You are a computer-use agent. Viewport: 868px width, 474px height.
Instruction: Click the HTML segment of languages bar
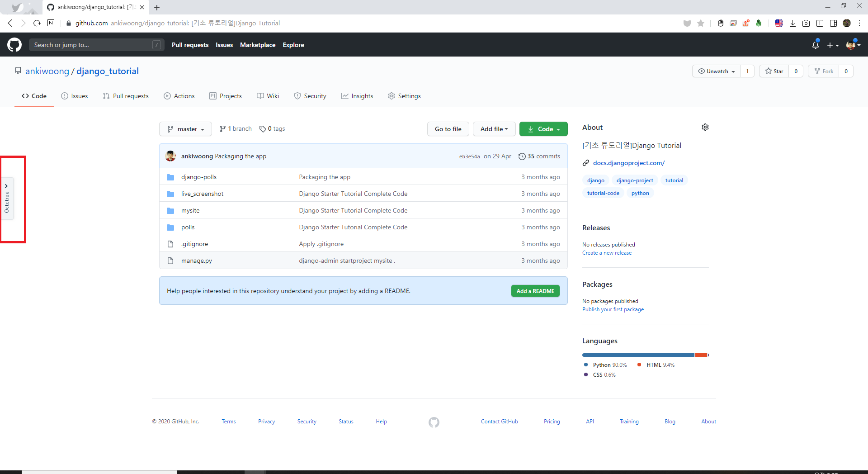click(701, 355)
